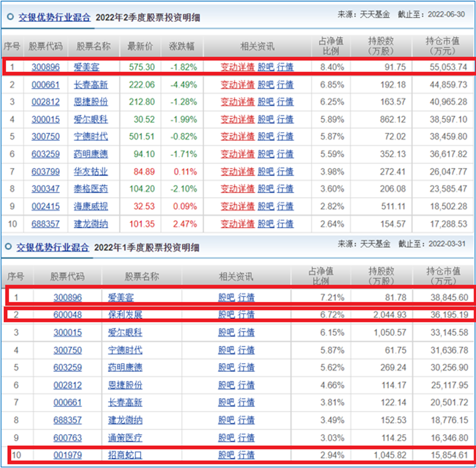This screenshot has height=468, width=476.
Task: Select holding value 2,044.93
Action: [390, 315]
